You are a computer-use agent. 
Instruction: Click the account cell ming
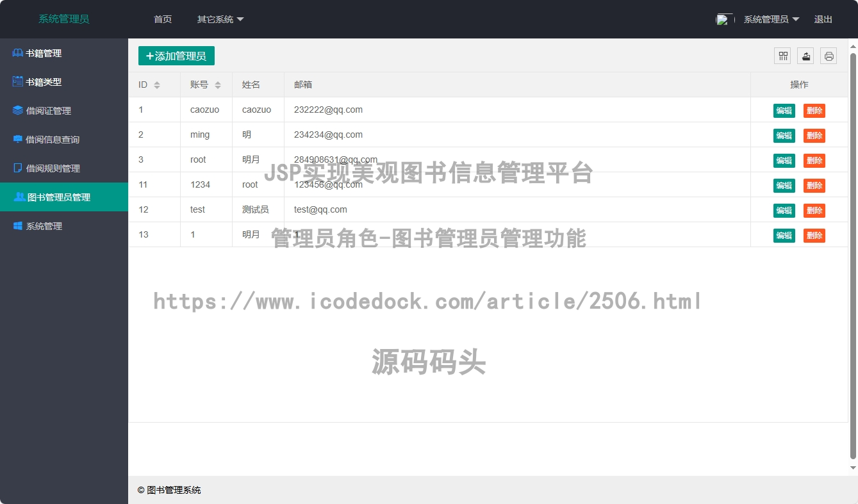coord(206,134)
